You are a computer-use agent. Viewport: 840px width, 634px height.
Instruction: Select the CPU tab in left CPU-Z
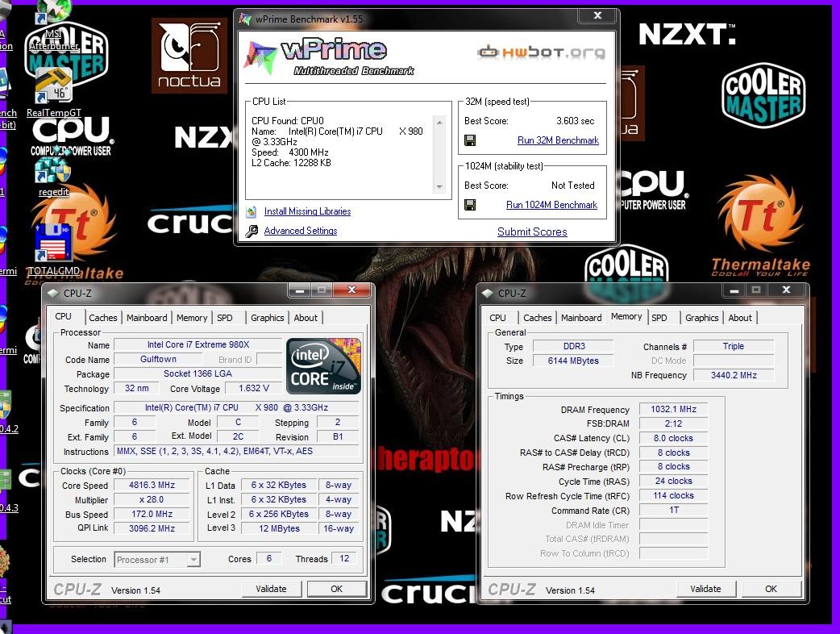[63, 317]
